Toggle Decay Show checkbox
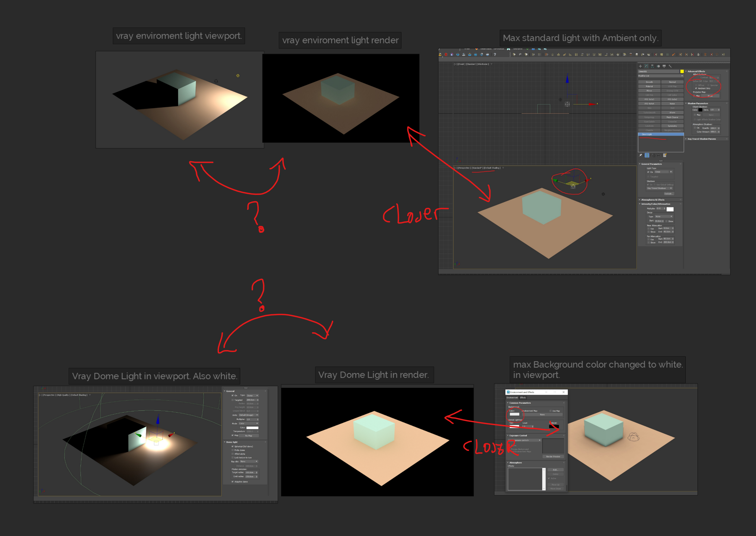This screenshot has width=756, height=536. click(x=666, y=221)
